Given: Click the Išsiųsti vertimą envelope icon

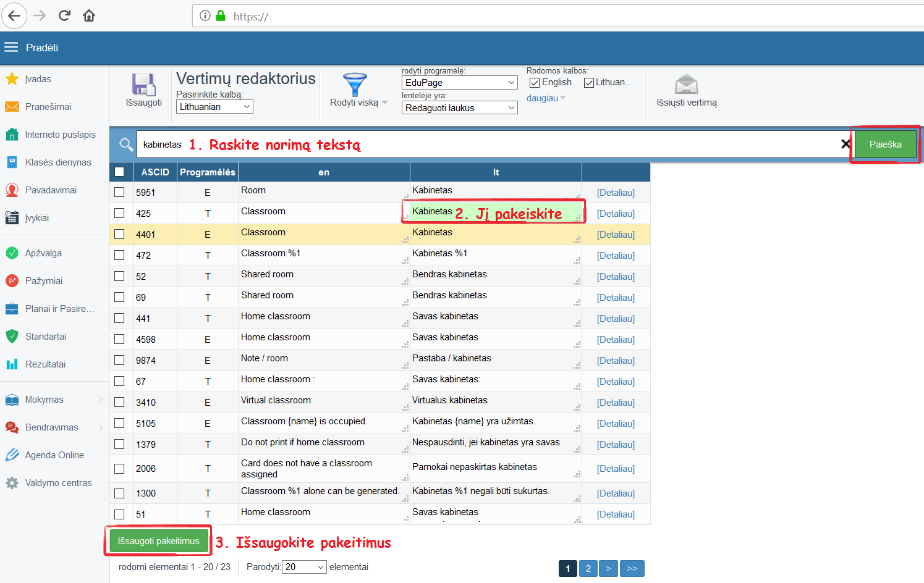Looking at the screenshot, I should point(686,85).
